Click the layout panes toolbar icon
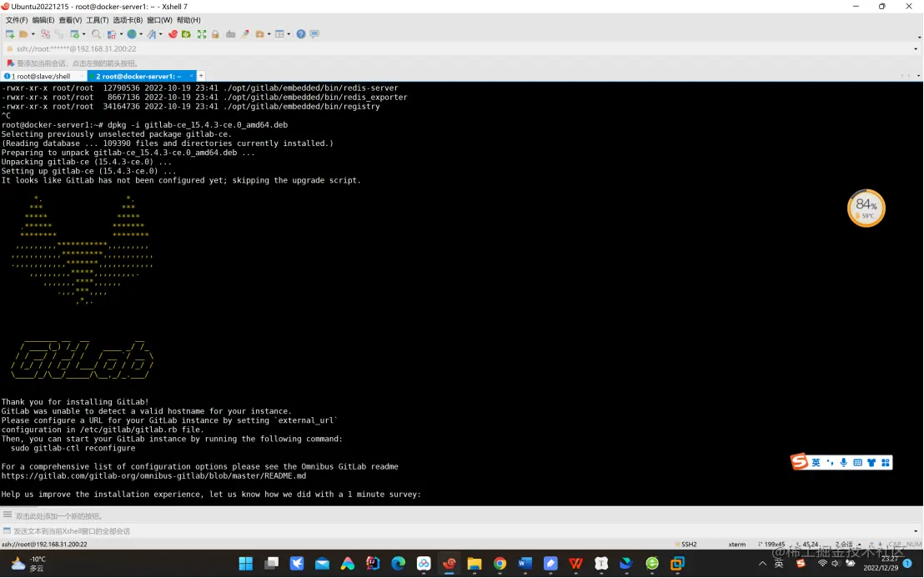The image size is (924, 578). point(279,34)
